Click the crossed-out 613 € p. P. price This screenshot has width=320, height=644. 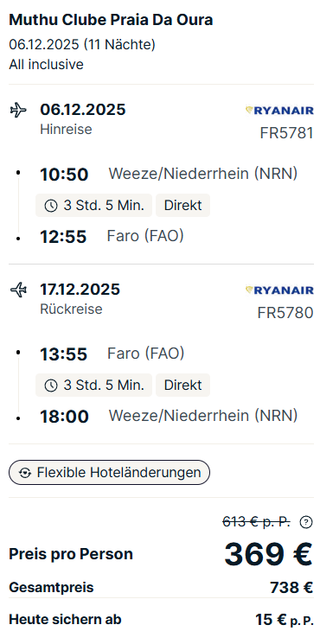tap(256, 522)
